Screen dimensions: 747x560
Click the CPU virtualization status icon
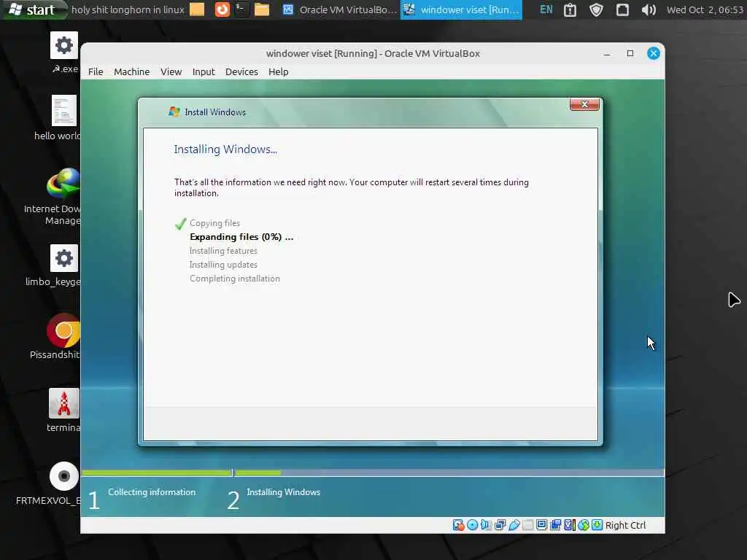[x=569, y=525]
